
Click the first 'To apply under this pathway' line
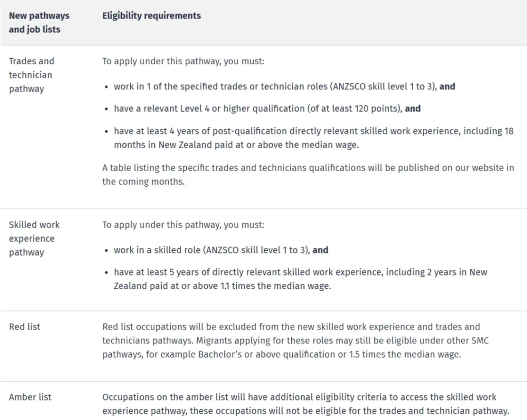click(183, 61)
